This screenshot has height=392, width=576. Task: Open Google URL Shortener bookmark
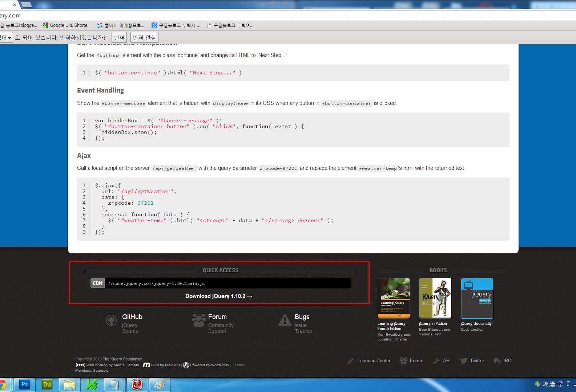click(x=67, y=25)
